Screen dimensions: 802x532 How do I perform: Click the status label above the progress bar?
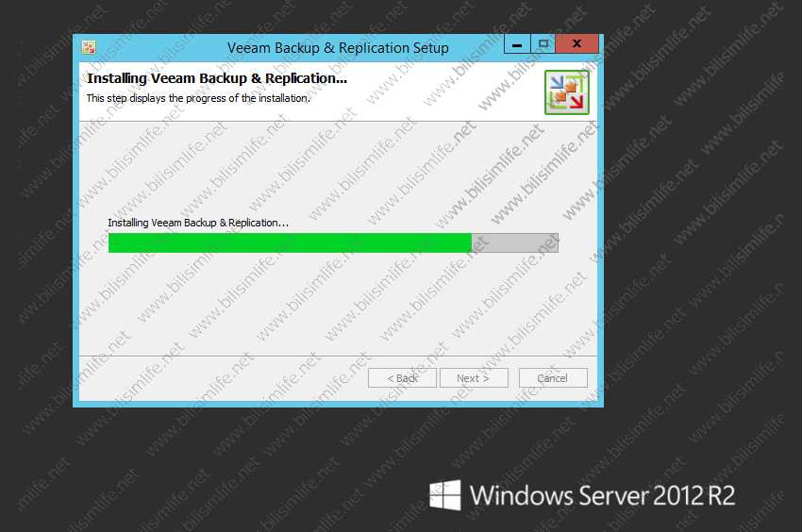[x=198, y=223]
